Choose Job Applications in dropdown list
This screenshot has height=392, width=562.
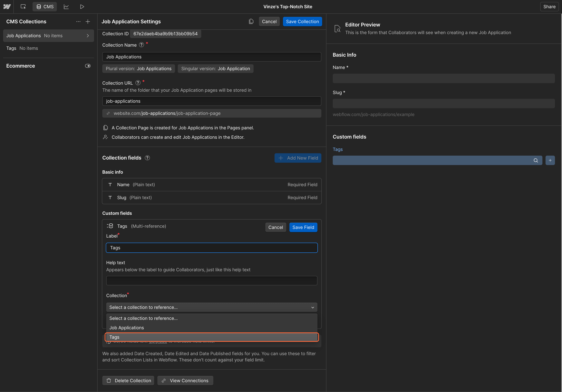(211, 328)
